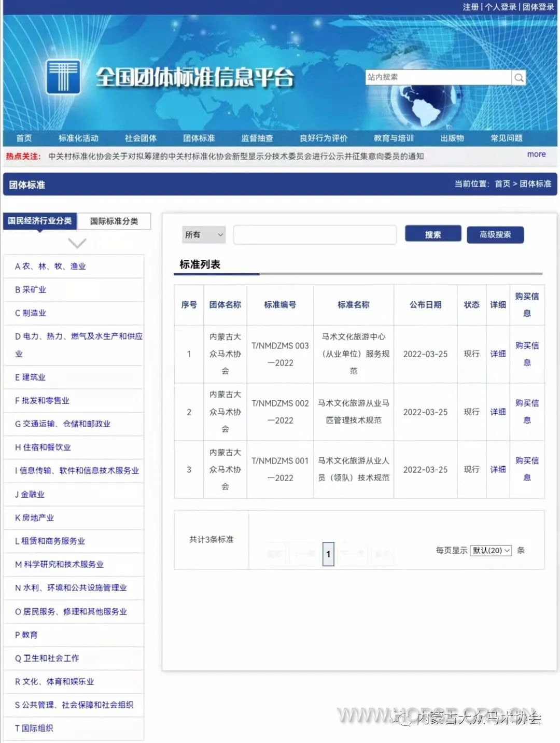Click the more link for hot news

536,155
